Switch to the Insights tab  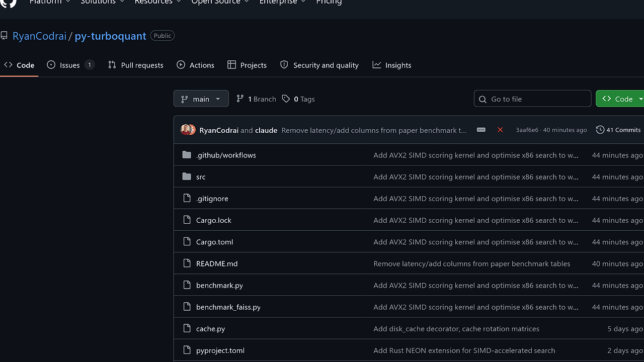click(392, 65)
